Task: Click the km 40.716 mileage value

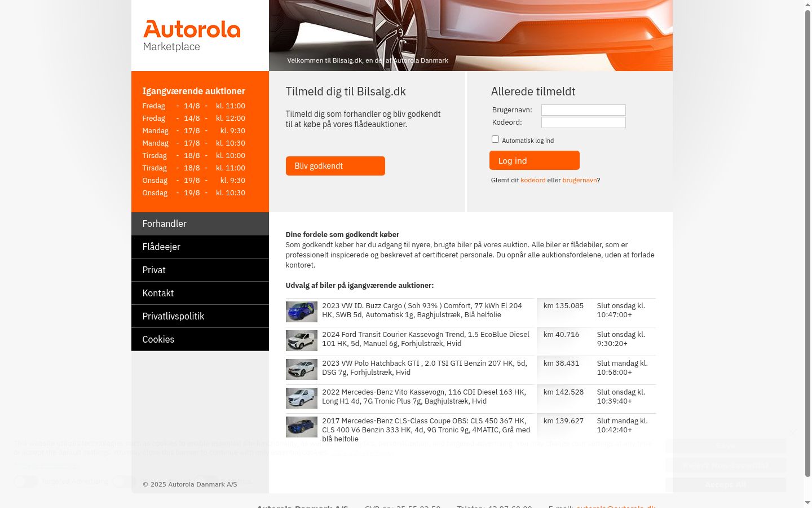Action: [x=561, y=335]
